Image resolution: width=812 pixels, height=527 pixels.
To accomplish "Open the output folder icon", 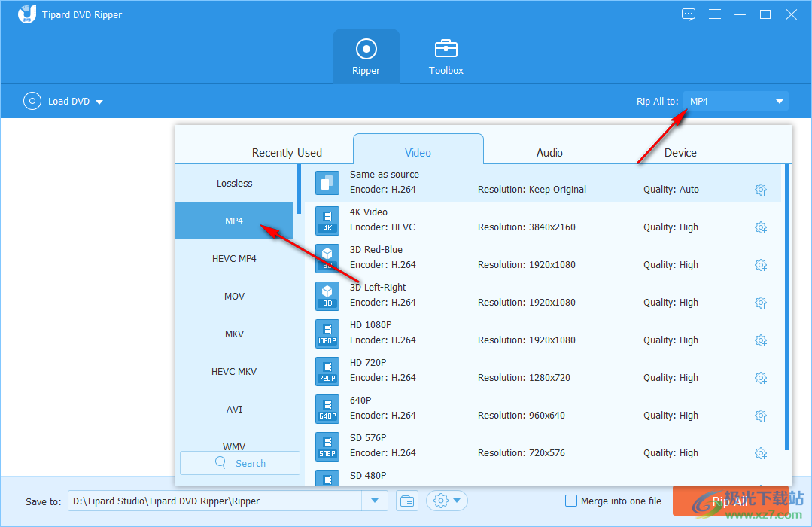I will pos(407,501).
